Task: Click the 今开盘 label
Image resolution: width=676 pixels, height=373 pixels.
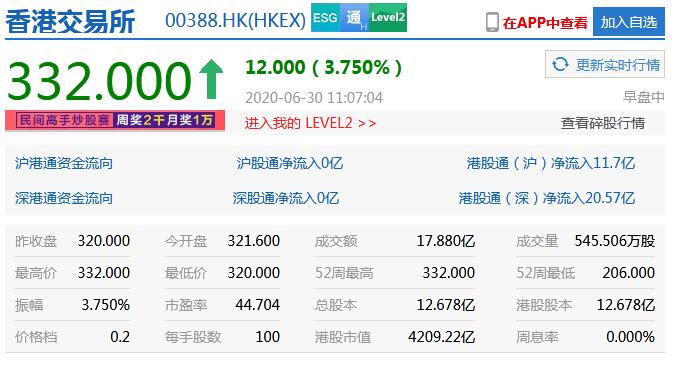Action: [186, 241]
